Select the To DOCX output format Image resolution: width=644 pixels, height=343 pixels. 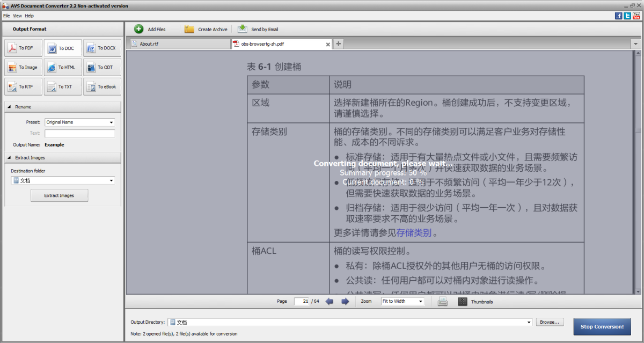point(102,48)
